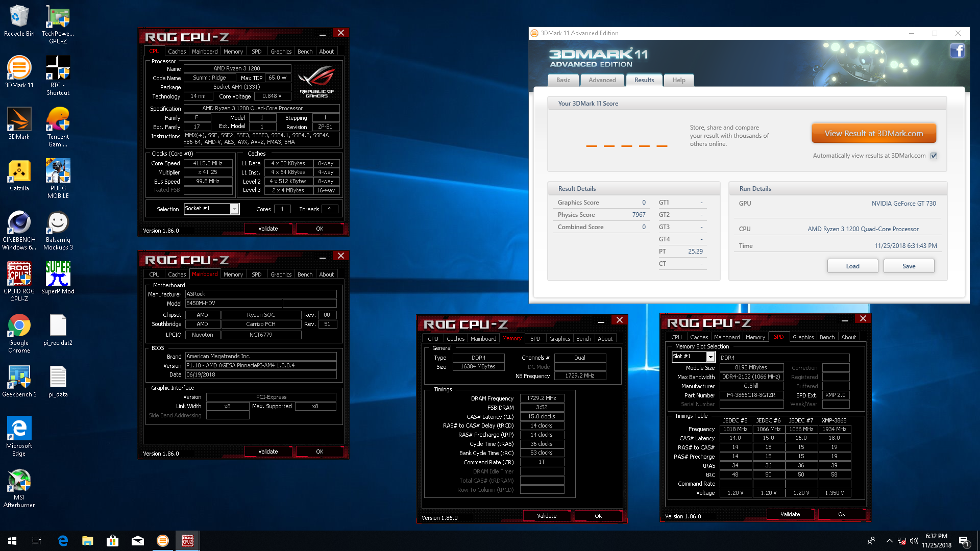Open the 3DMark 11 desktop icon
This screenshot has height=551, width=980.
pos(19,72)
